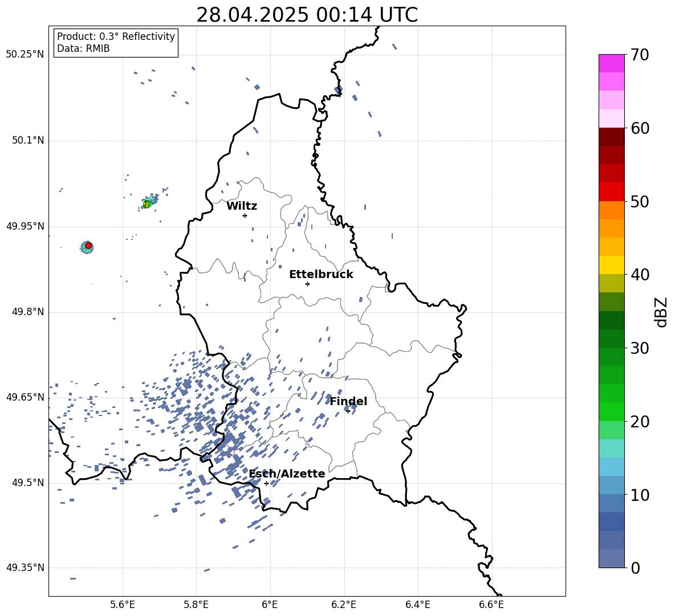
Task: Click the Data: RMIB label
Action: (x=83, y=48)
